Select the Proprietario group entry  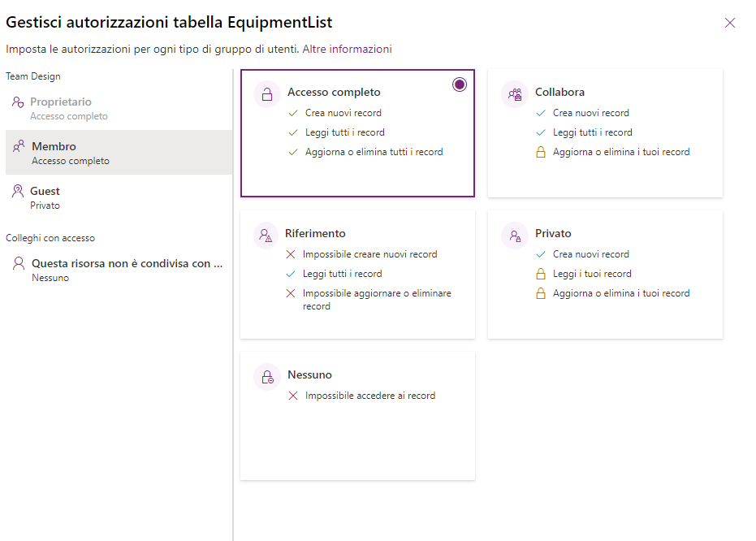(119, 108)
